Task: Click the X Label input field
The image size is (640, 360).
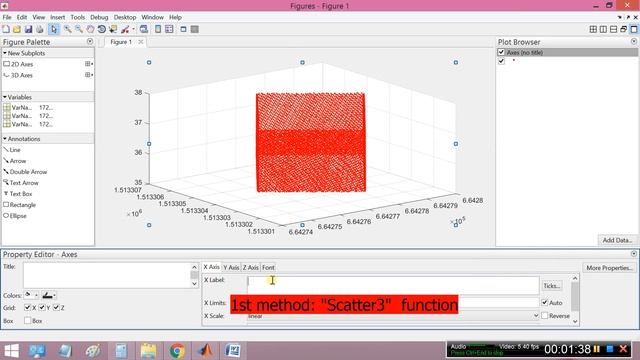Action: 393,285
